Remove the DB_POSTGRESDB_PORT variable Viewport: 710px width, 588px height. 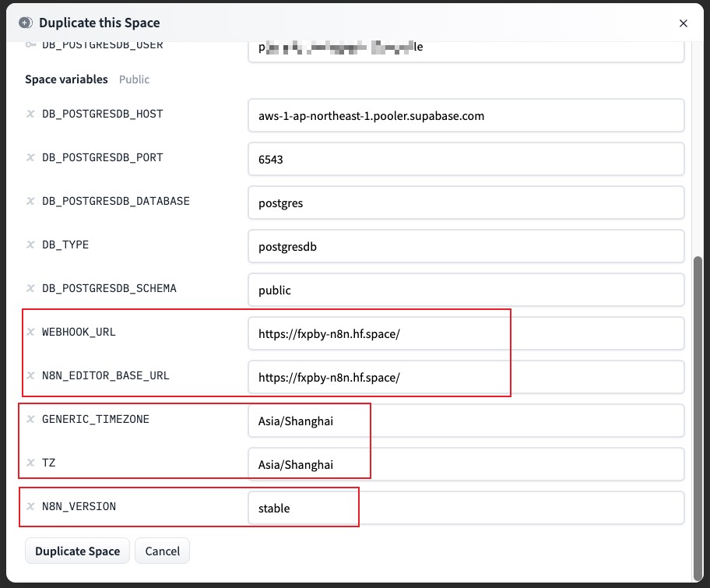[30, 157]
